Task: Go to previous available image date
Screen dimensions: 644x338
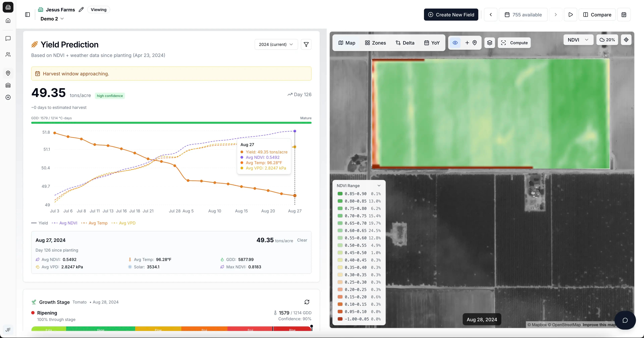Action: point(491,14)
